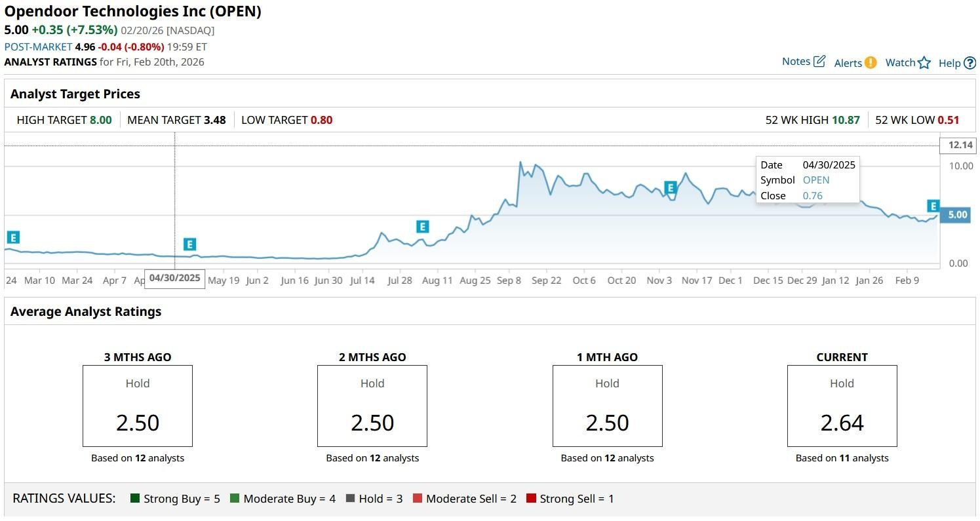This screenshot has height=521, width=980.
Task: Select the 1 MTH AGO rating box showing 2.50
Action: [608, 406]
